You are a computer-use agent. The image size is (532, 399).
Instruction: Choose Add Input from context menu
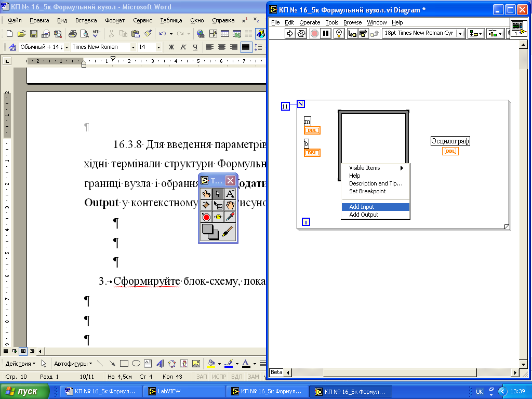[x=375, y=207]
